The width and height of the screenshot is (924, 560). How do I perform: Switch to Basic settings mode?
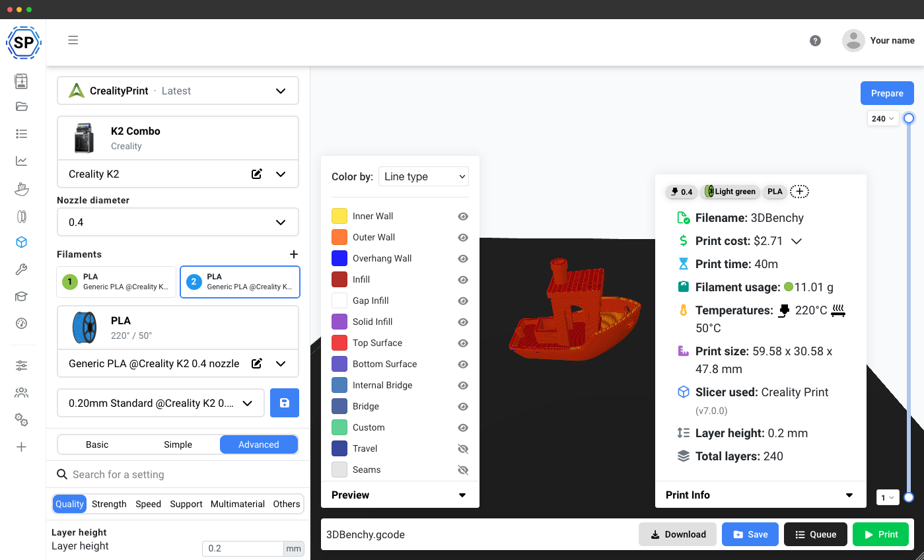tap(97, 444)
